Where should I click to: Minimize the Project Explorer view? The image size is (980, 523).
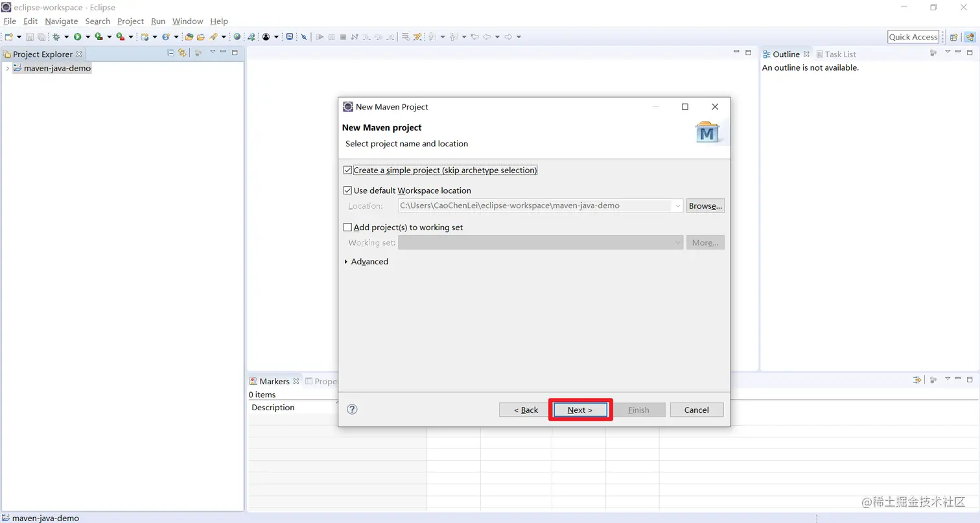coord(223,52)
